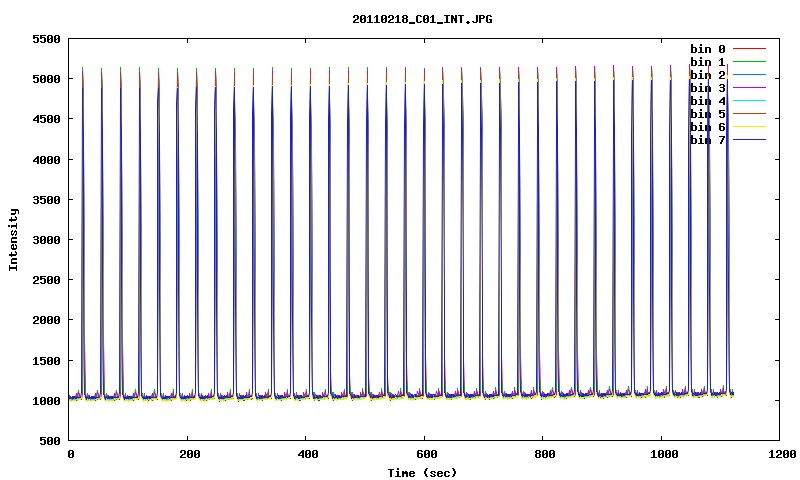Click the 1500 y-axis tick label
Viewport: 800px width, 480px height.
[46, 361]
